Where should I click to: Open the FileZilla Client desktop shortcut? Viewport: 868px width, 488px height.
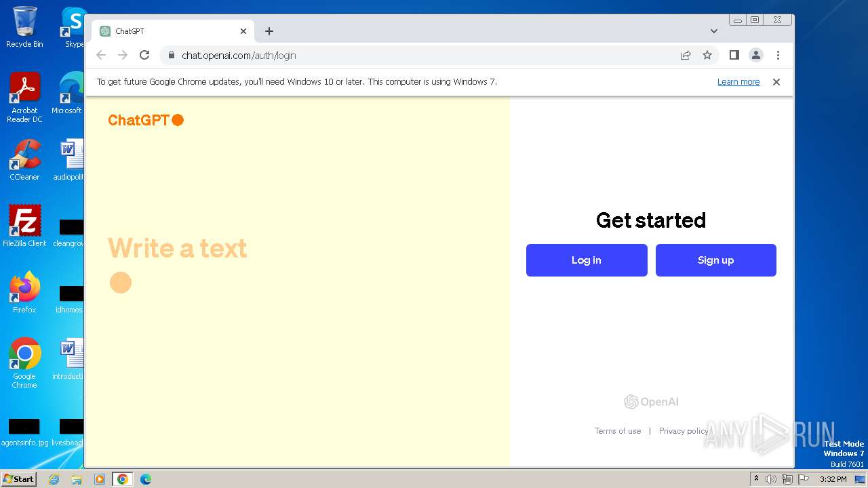coord(24,226)
